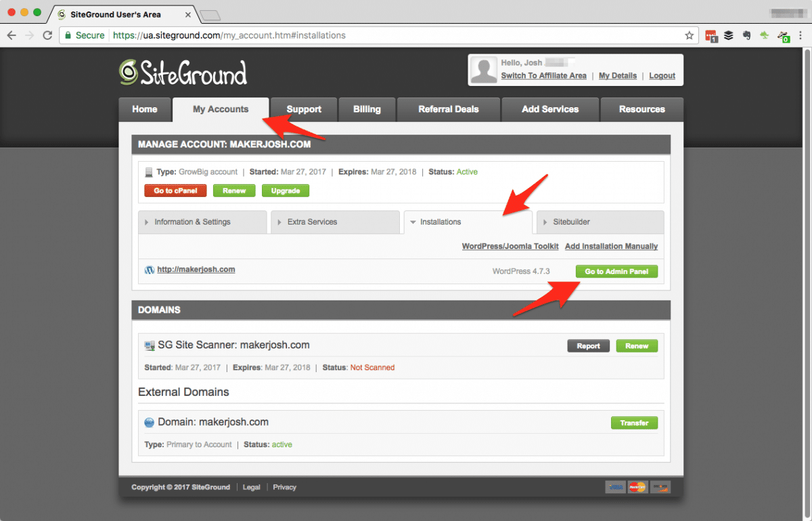This screenshot has width=812, height=521.
Task: Bookmark this page with the star icon
Action: (x=690, y=35)
